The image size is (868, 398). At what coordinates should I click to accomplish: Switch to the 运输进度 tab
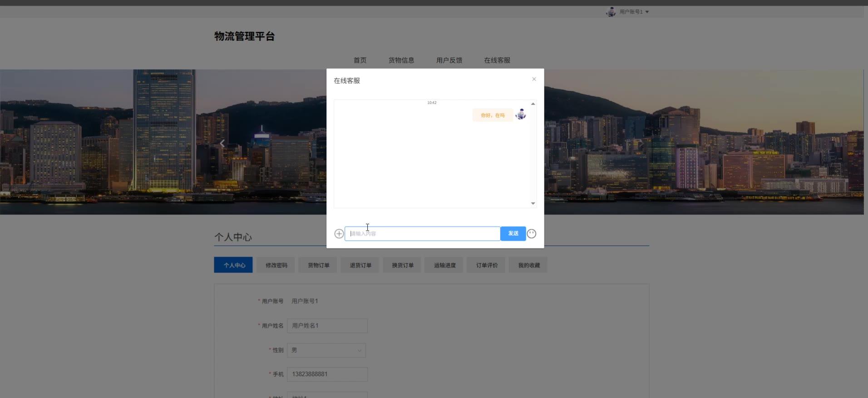tap(444, 265)
